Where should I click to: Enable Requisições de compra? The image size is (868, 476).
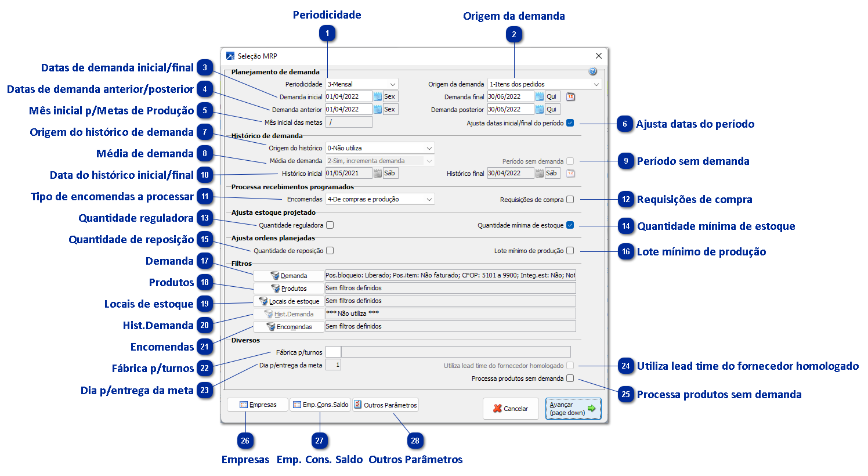570,200
